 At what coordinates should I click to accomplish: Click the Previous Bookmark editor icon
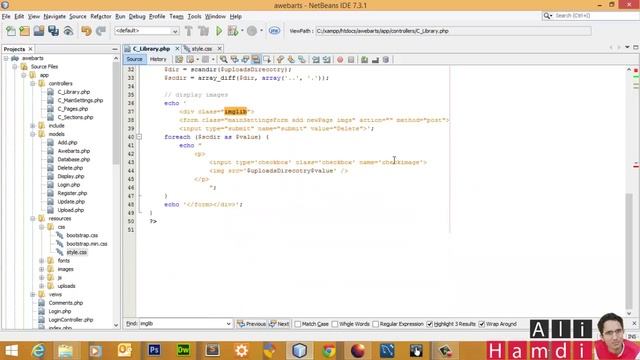280,60
